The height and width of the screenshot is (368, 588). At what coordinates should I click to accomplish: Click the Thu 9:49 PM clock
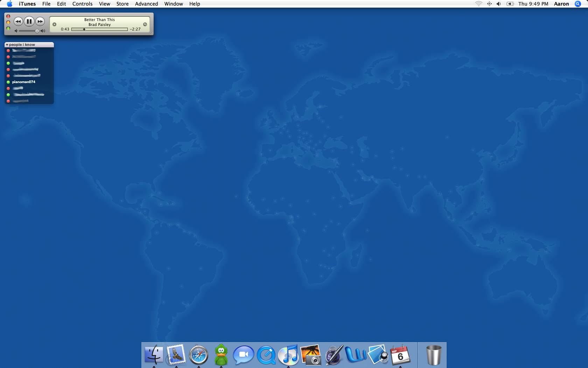[x=533, y=4]
